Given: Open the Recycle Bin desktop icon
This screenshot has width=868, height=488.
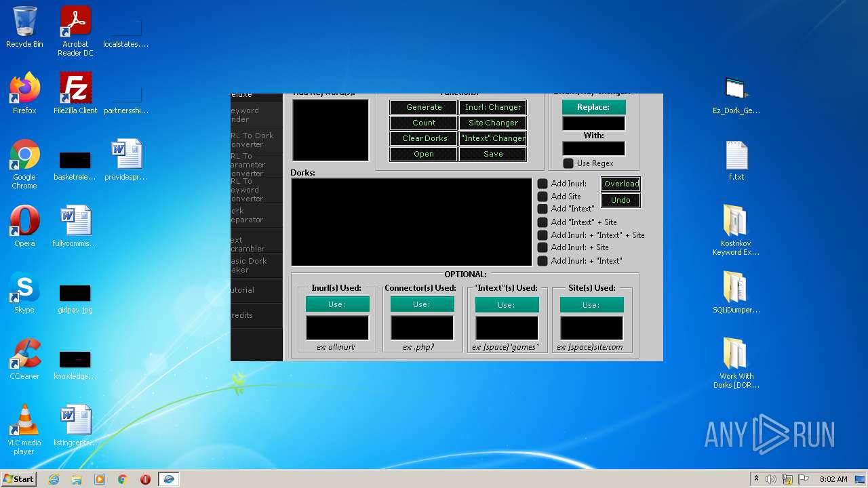Looking at the screenshot, I should coord(24,27).
